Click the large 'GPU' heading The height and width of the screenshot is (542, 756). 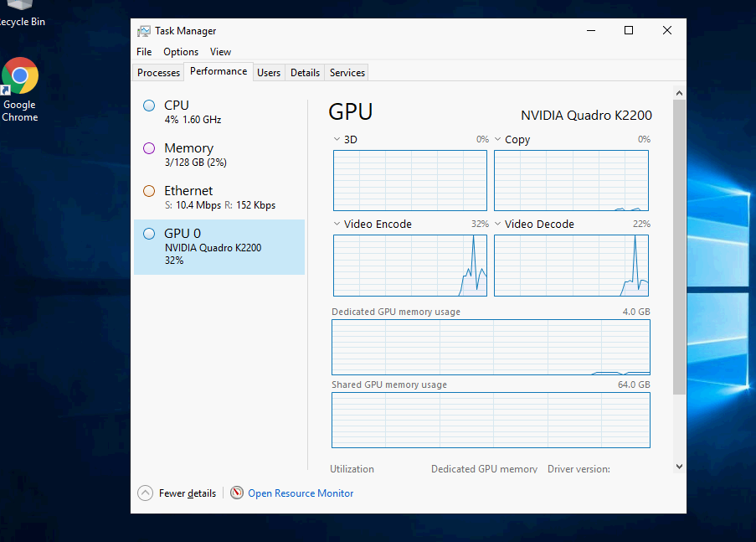coord(351,112)
